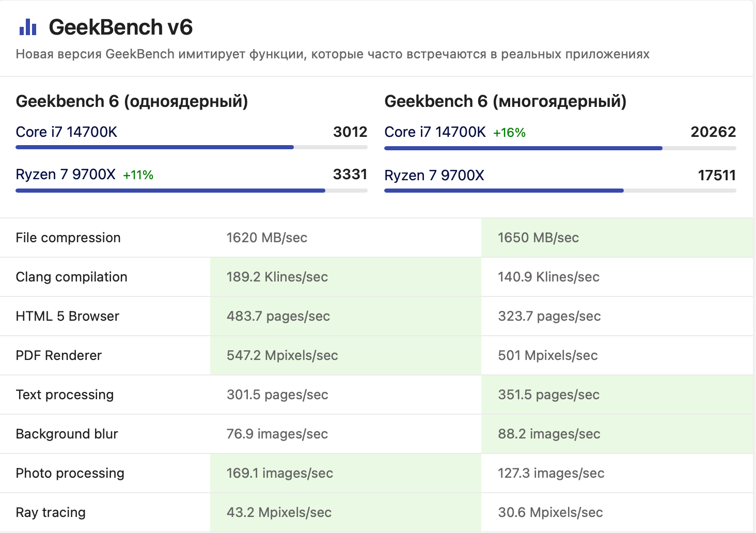Open Ryzen 7 9700X single-core link
Screen dimensions: 756x533
66,175
